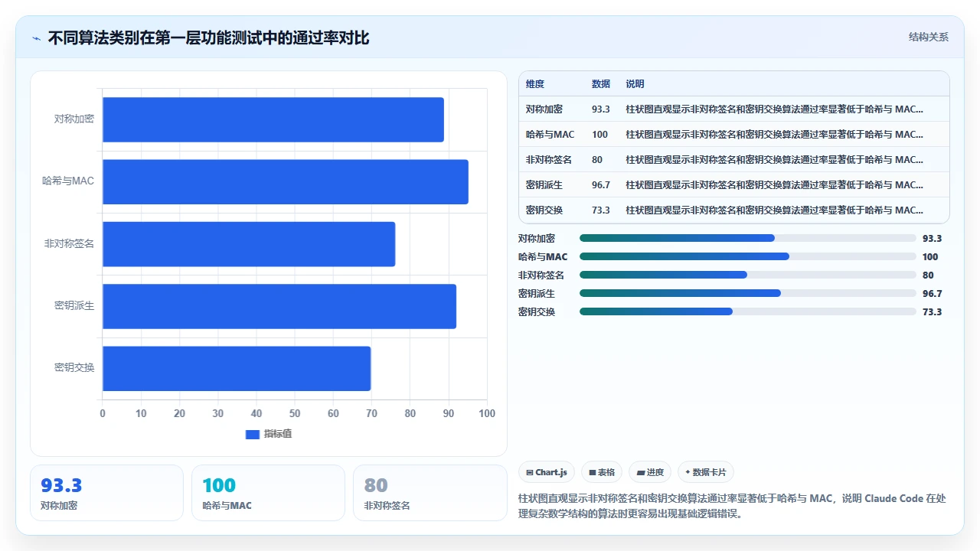Click the summary paragraph mentioning Claude Code
Image resolution: width=980 pixels, height=551 pixels.
(733, 506)
